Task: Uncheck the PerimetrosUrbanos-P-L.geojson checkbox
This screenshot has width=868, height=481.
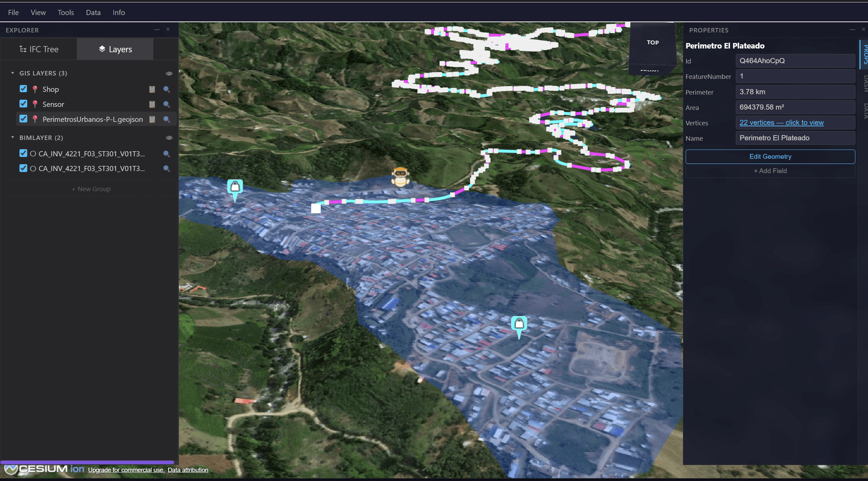Action: coord(23,118)
